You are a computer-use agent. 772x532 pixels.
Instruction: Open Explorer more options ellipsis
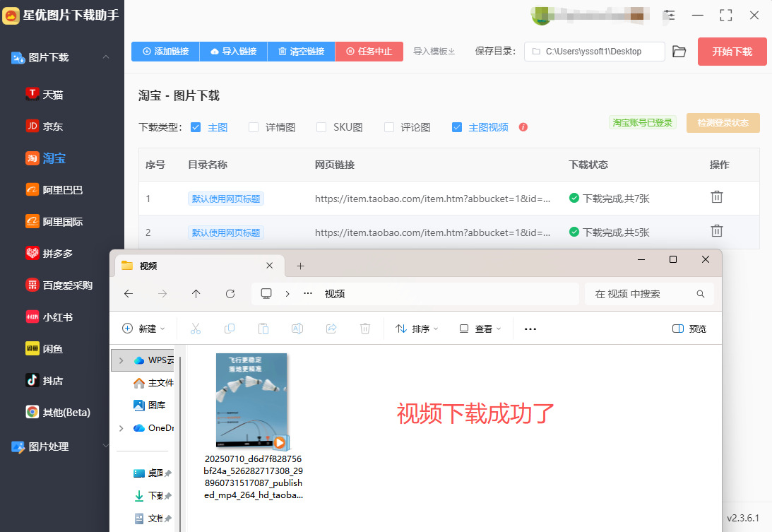(x=530, y=329)
